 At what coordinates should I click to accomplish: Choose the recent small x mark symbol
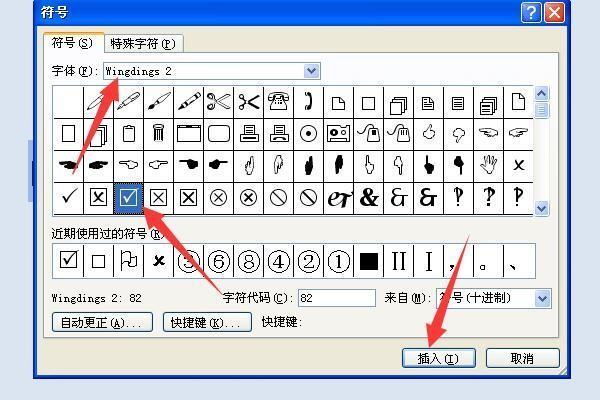(158, 261)
